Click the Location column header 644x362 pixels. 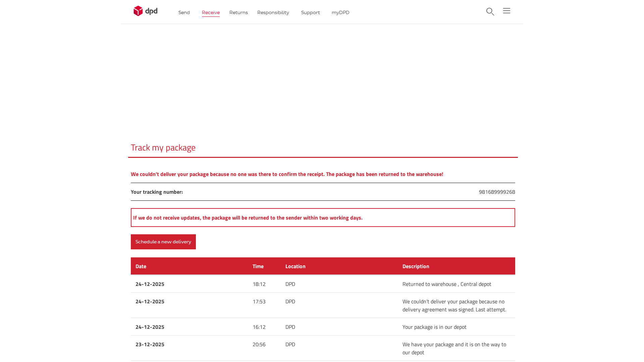(295, 266)
